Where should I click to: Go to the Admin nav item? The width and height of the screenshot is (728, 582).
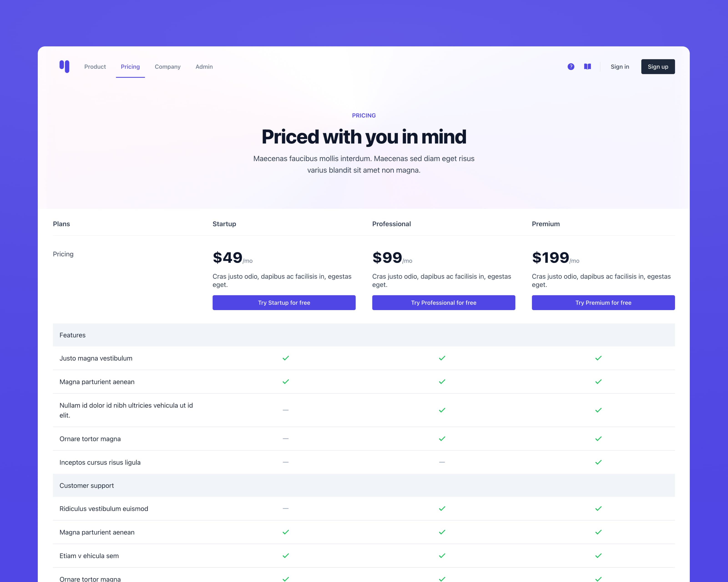[x=204, y=67]
